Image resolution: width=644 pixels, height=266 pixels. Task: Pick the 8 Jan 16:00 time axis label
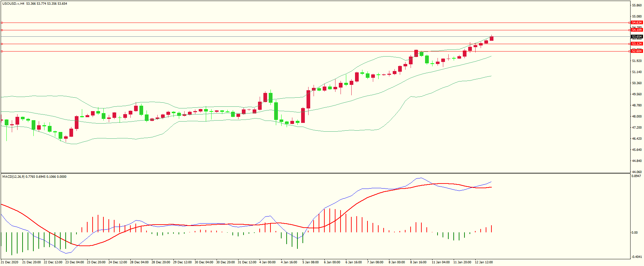(418, 262)
